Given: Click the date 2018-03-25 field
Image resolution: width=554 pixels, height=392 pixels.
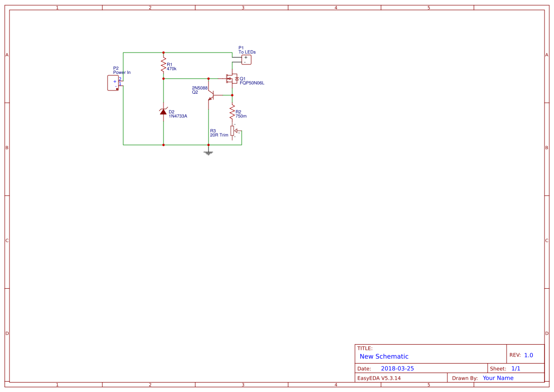Looking at the screenshot, I should (398, 368).
